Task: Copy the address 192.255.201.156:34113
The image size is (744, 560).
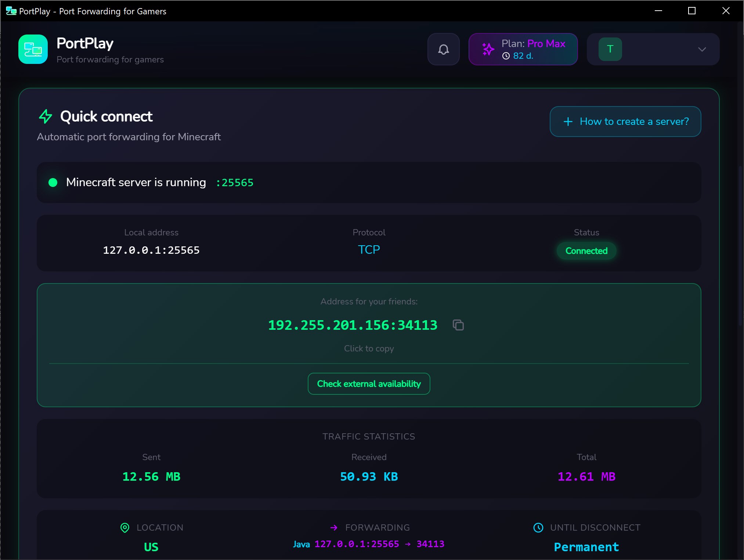Action: (x=353, y=325)
